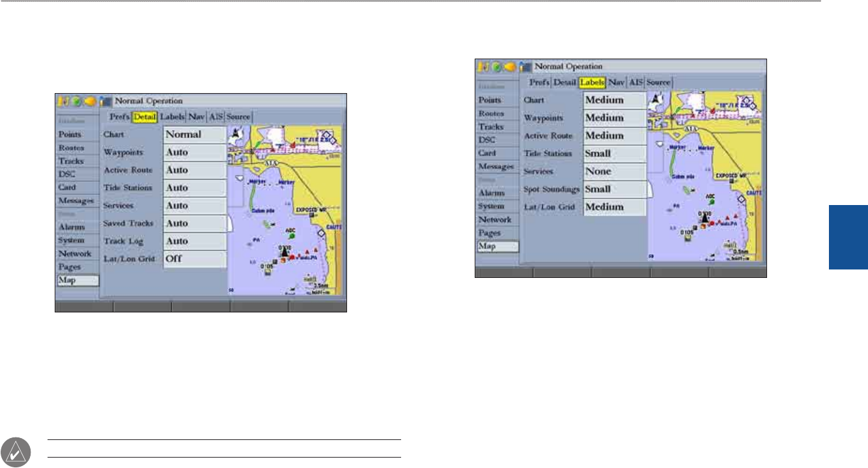Open Track Log Auto field
The height and width of the screenshot is (468, 868).
[195, 240]
